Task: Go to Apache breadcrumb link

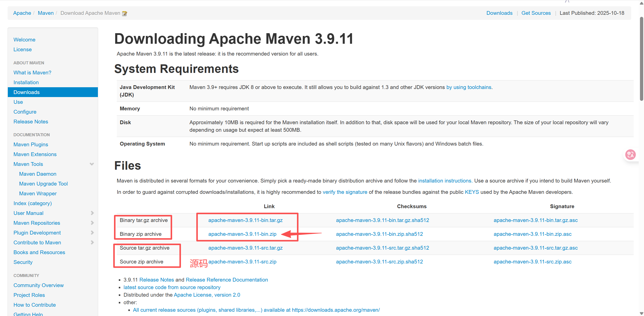Action: (x=22, y=13)
